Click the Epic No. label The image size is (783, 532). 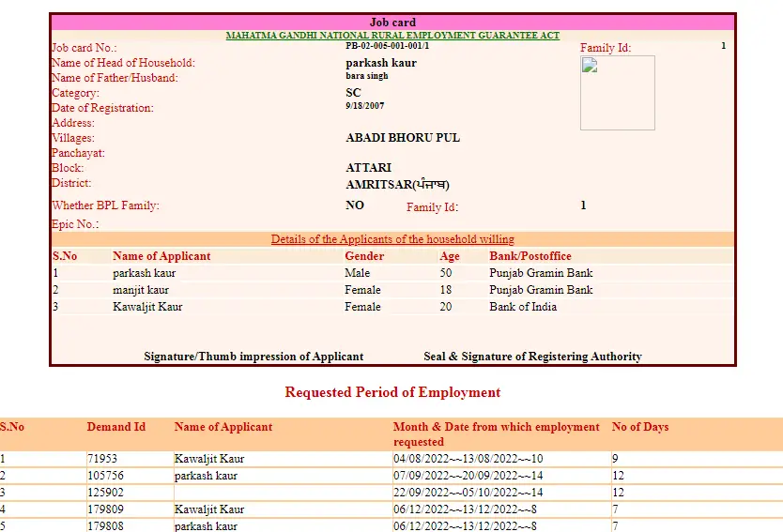(75, 224)
